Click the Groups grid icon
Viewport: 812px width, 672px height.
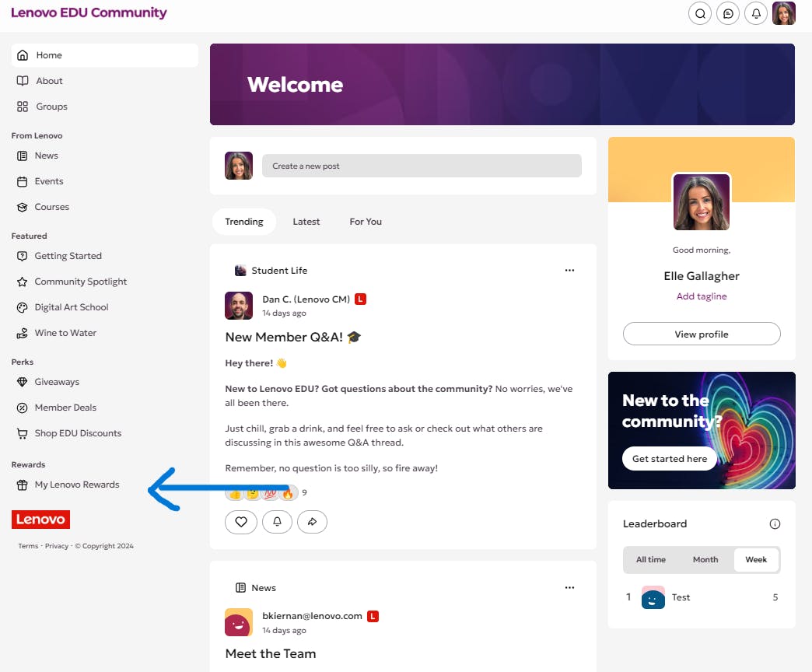point(23,107)
